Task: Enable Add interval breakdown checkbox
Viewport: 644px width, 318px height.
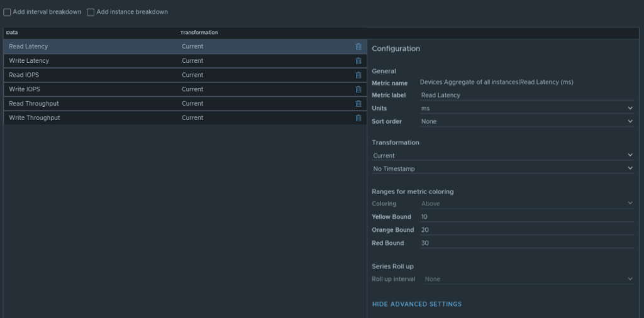Action: (8, 12)
